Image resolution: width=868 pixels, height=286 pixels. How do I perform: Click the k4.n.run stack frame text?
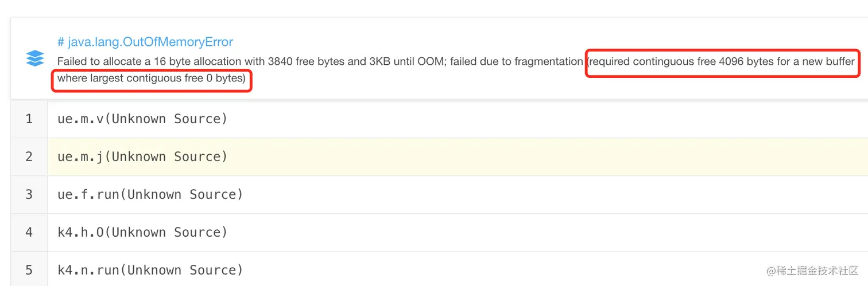[x=150, y=270]
